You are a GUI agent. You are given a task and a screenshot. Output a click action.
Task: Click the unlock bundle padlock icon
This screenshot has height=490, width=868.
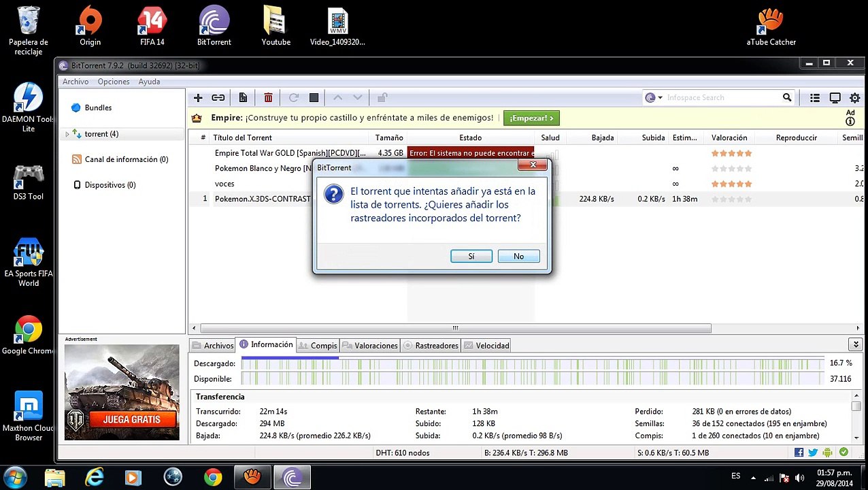coord(382,98)
